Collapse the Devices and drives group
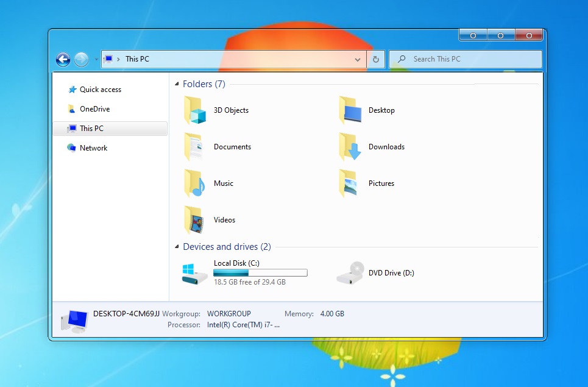The height and width of the screenshot is (387, 588). click(x=177, y=247)
